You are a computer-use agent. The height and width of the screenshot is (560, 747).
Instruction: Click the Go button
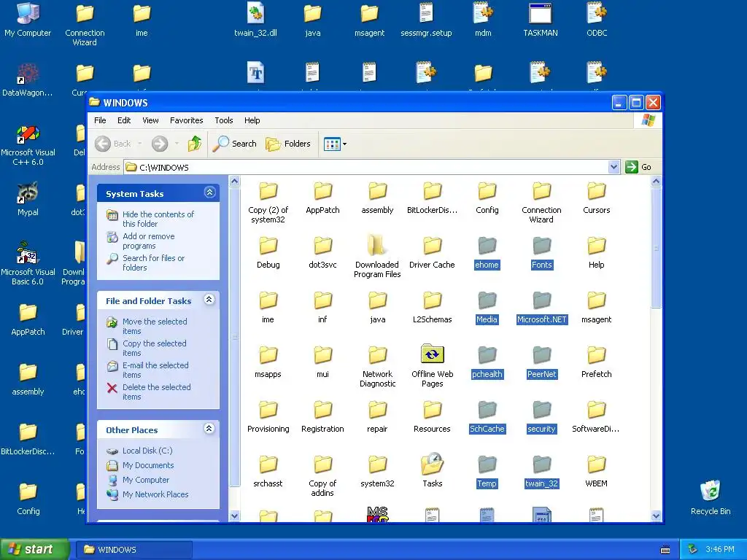coord(639,167)
